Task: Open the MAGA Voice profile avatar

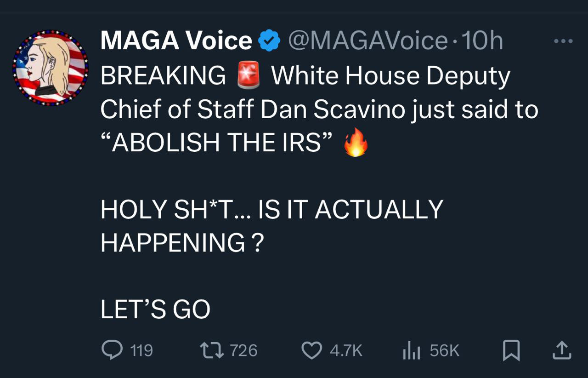Action: 50,68
